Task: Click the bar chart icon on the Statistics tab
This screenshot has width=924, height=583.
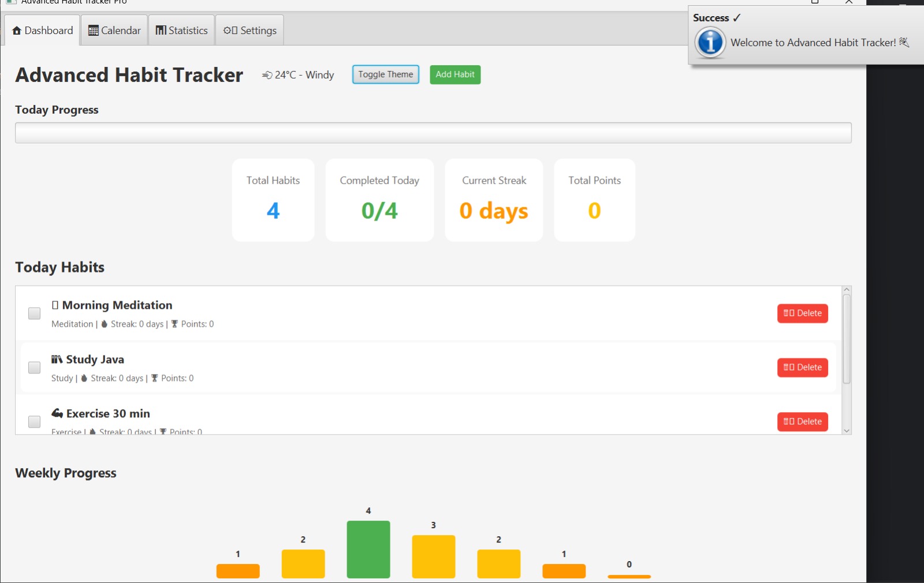Action: (161, 31)
